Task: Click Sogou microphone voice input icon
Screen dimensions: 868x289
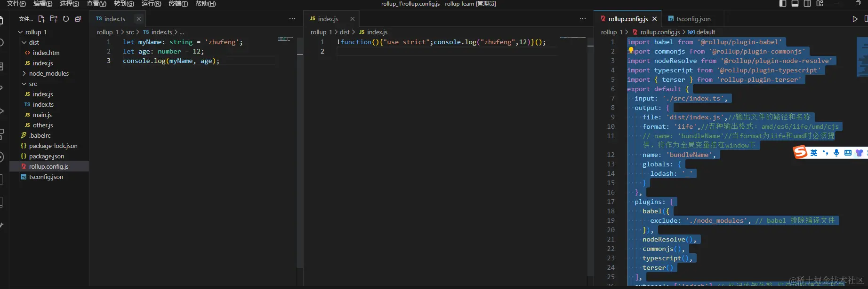Action: coord(836,153)
